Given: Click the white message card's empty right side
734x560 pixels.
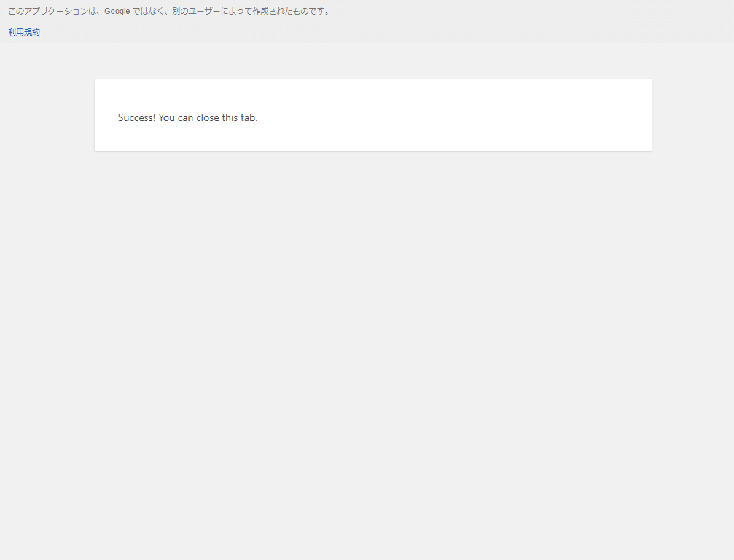Looking at the screenshot, I should [510, 117].
